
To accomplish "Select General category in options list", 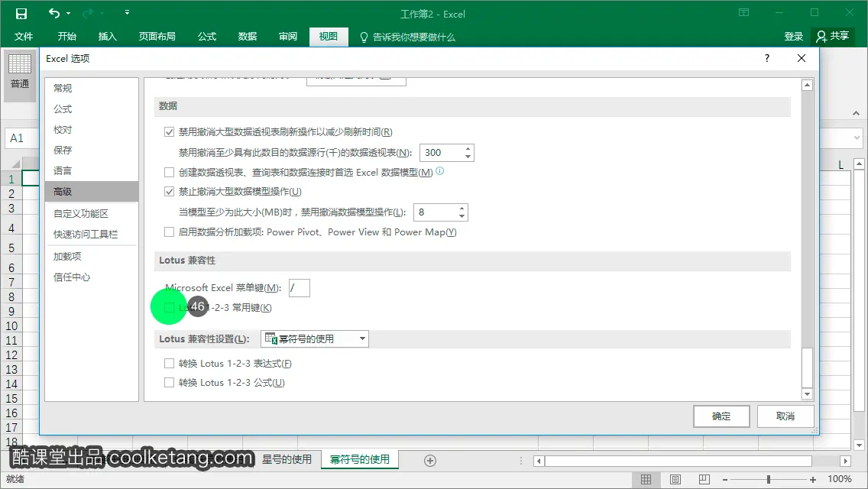I will coord(92,88).
